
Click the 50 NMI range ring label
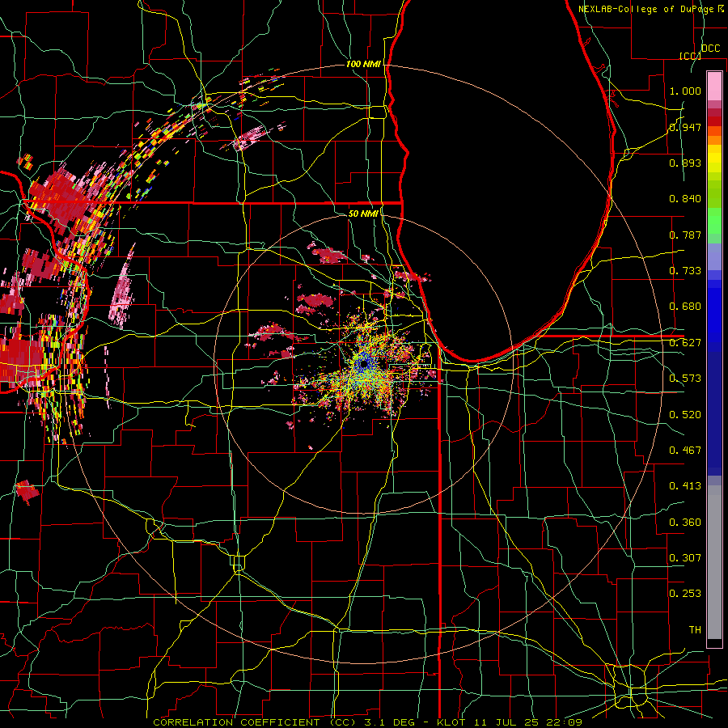pyautogui.click(x=363, y=214)
